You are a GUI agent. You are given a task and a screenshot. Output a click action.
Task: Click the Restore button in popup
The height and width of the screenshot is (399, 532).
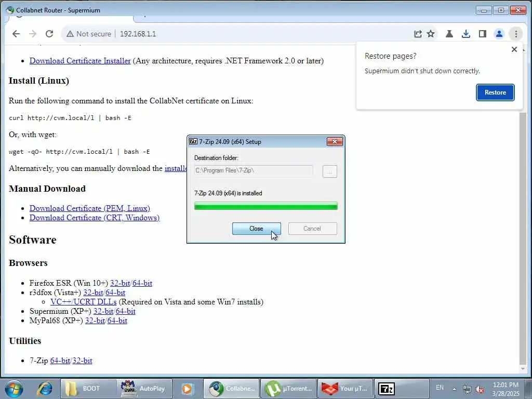point(495,92)
